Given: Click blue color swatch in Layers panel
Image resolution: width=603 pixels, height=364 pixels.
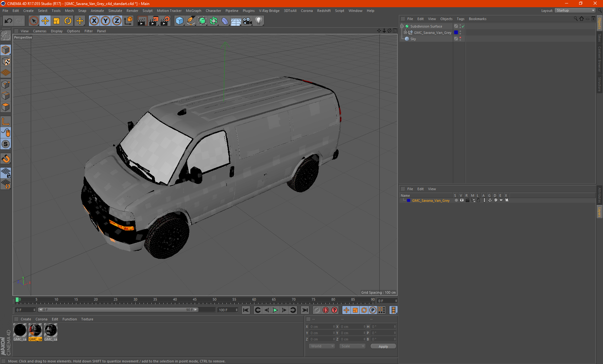Looking at the screenshot, I should (409, 201).
